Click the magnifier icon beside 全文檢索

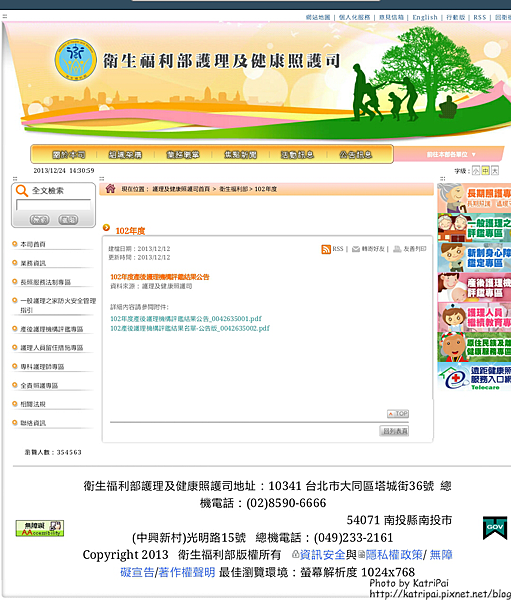[x=22, y=191]
